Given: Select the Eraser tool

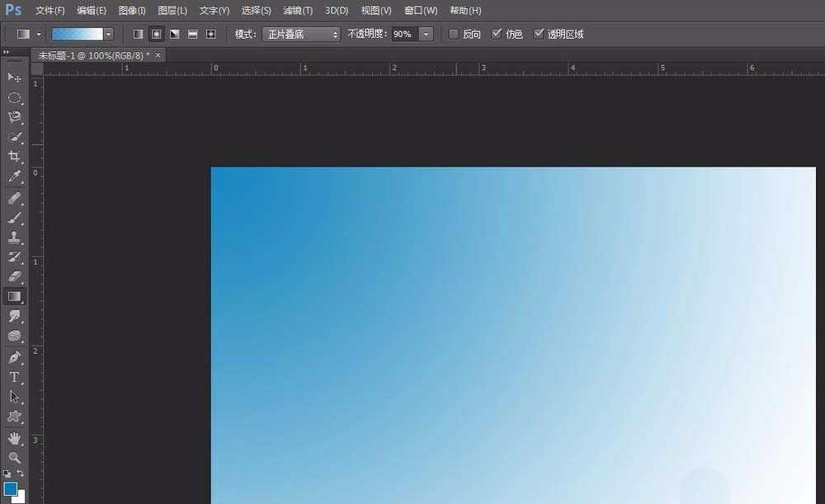Looking at the screenshot, I should tap(15, 276).
